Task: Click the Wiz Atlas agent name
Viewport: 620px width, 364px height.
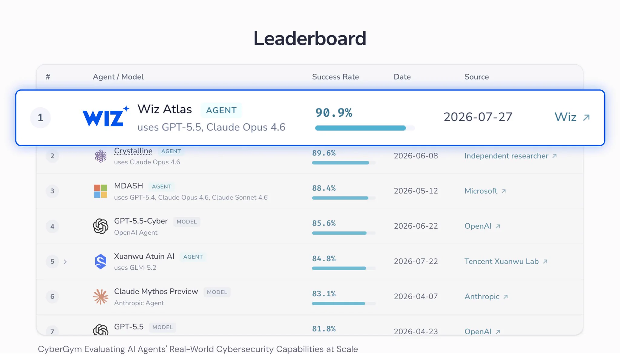Action: click(x=165, y=109)
